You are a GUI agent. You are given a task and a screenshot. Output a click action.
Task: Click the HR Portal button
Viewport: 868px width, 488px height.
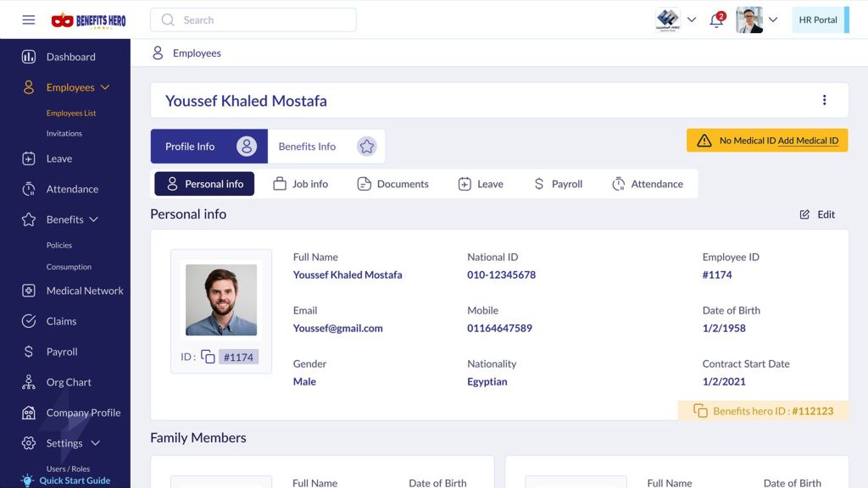point(821,20)
